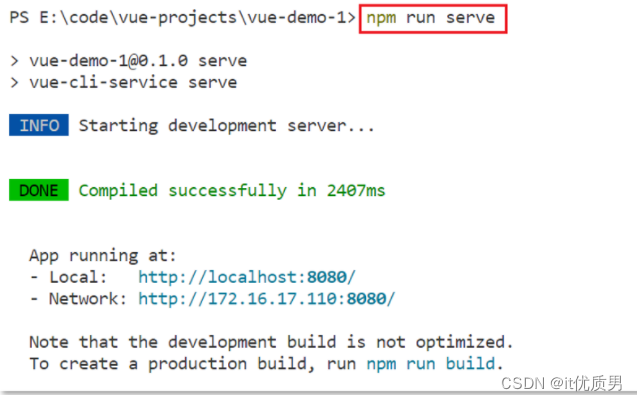Click the prompt path 'PS E:\code\vue-projects\vue-demo-1>'

click(x=182, y=18)
